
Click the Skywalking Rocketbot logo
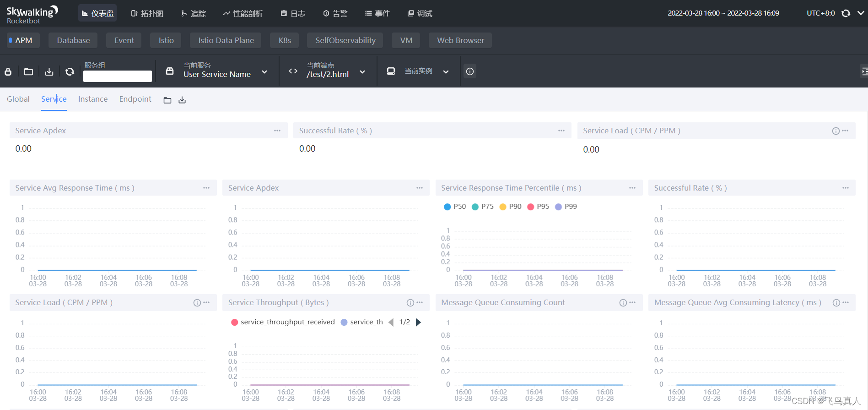[x=32, y=14]
